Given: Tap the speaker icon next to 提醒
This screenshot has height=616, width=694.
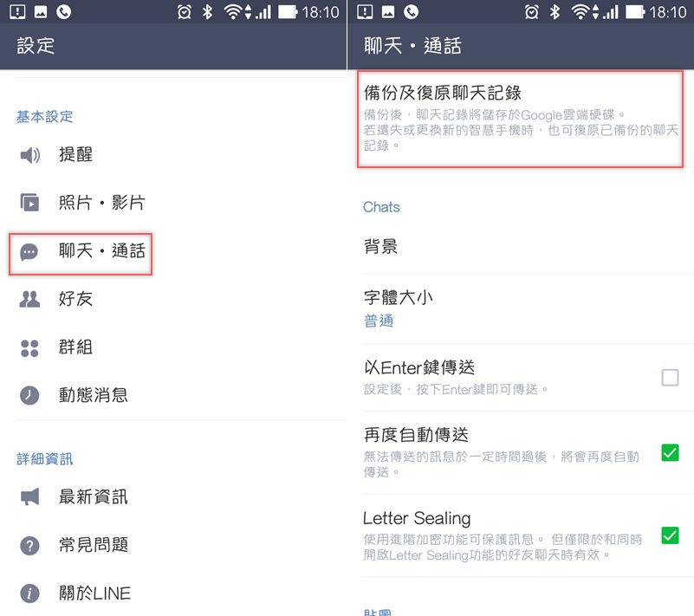Looking at the screenshot, I should coord(29,155).
